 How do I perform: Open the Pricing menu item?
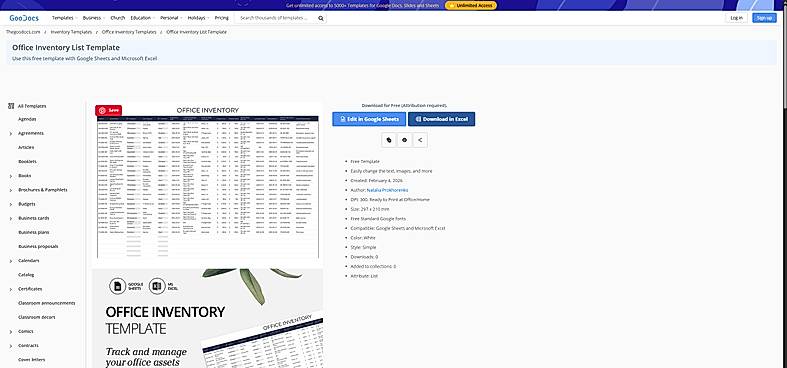coord(221,18)
